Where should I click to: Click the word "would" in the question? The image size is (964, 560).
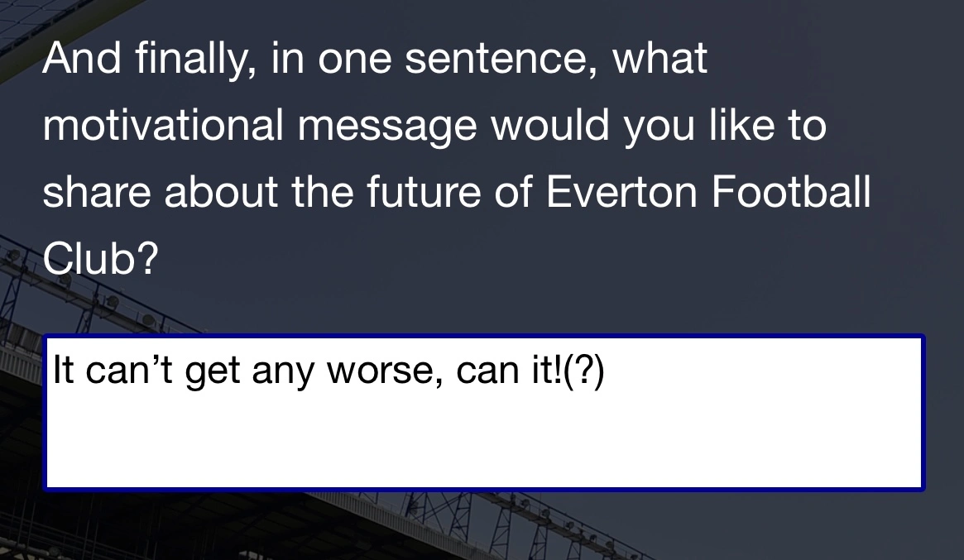coord(549,126)
